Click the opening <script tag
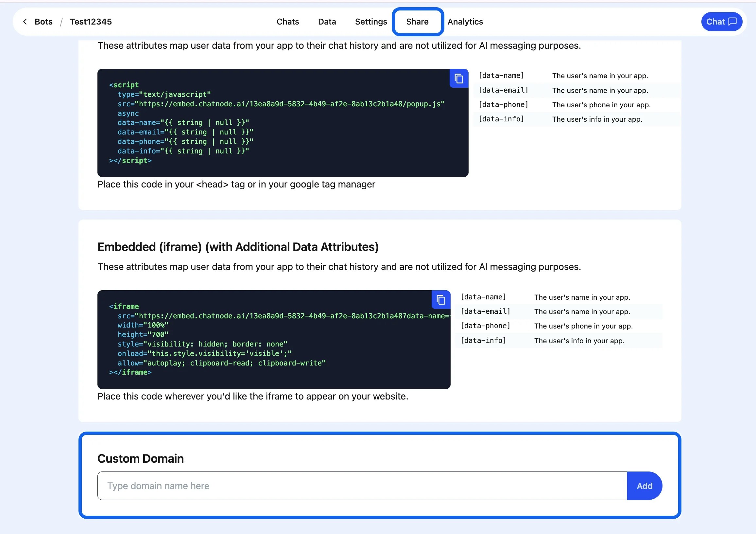The height and width of the screenshot is (534, 756). point(124,85)
